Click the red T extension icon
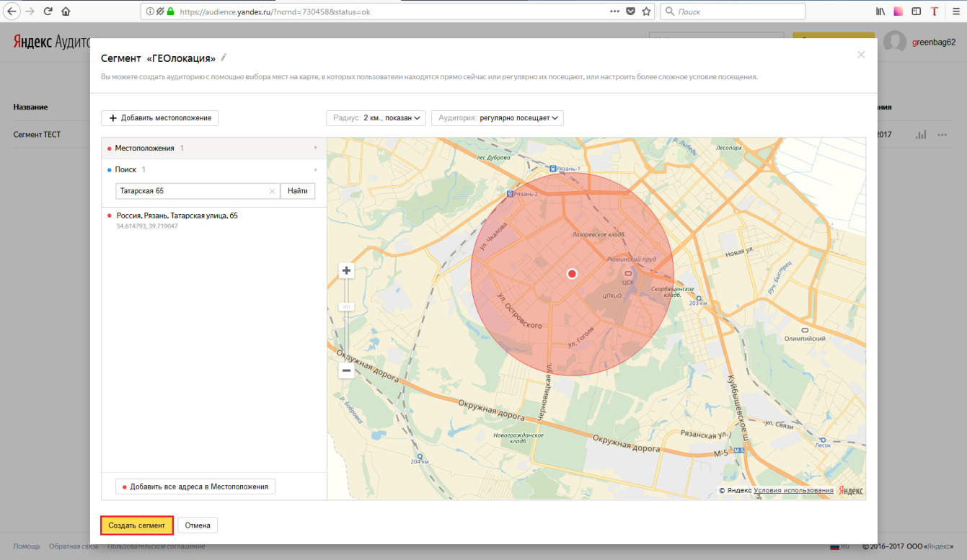Screen dimensions: 967x560 point(935,12)
